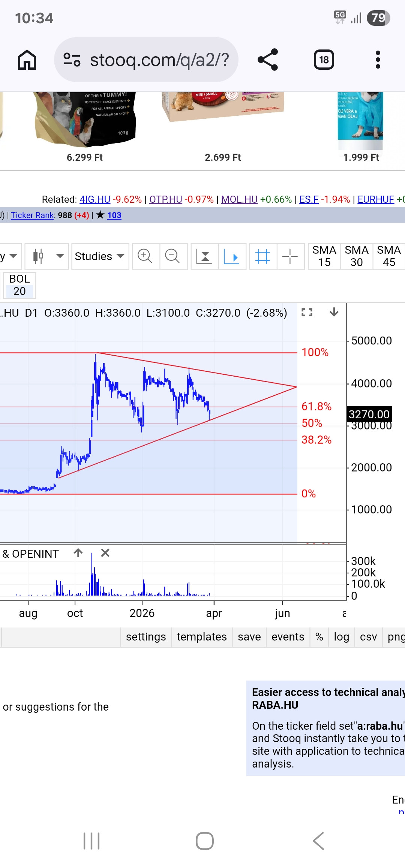Click the fit chart to bottom icon
Screen dimensions: 405x868
(x=204, y=256)
